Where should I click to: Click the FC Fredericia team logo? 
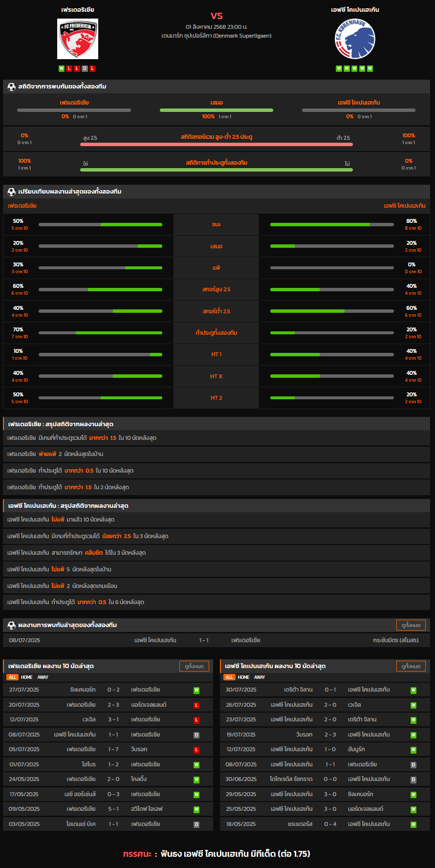[78, 39]
